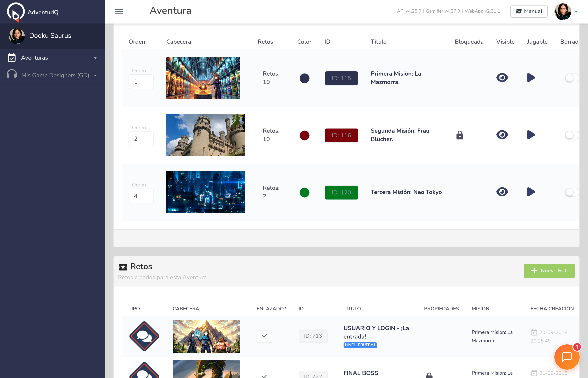Screen dimensions: 588x378
Task: Open the chat bubble widget
Action: pos(567,357)
